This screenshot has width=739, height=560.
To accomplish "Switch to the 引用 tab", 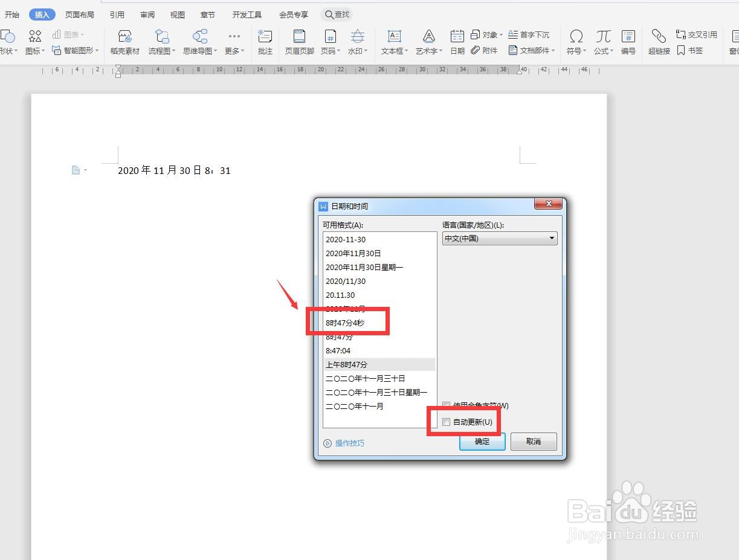I will click(x=117, y=14).
